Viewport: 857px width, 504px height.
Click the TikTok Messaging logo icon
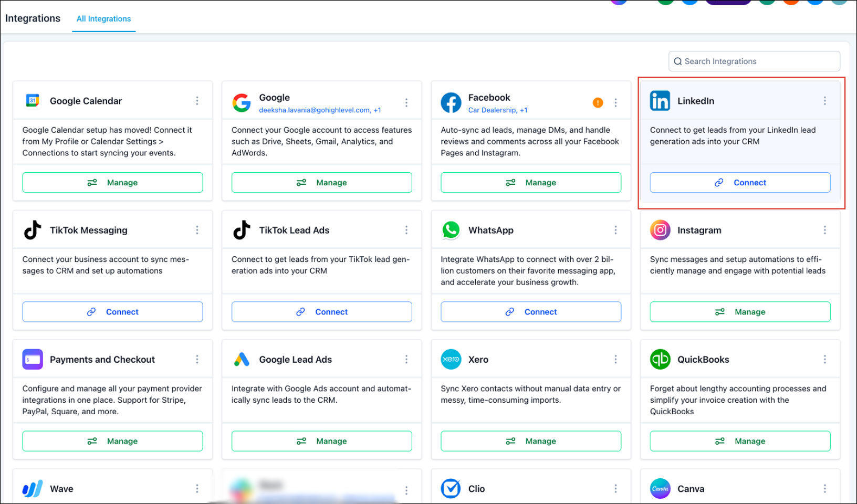pos(33,230)
